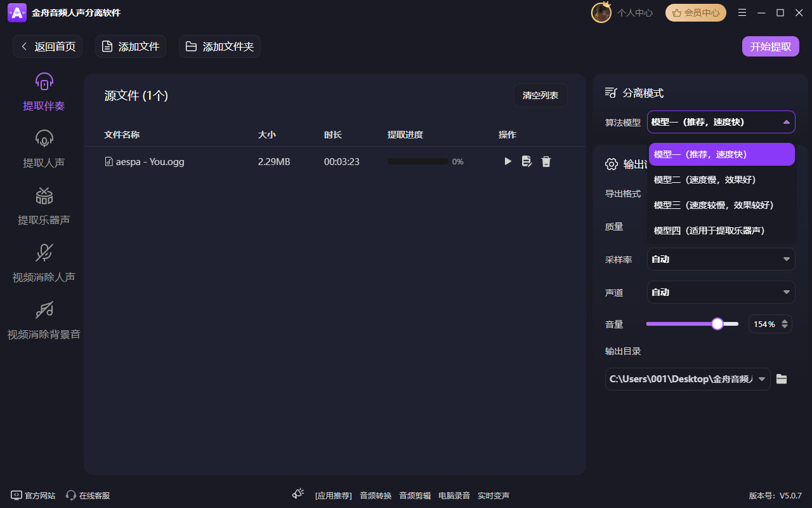The image size is (812, 508).
Task: Click the 在线客服 headset icon
Action: tap(70, 495)
